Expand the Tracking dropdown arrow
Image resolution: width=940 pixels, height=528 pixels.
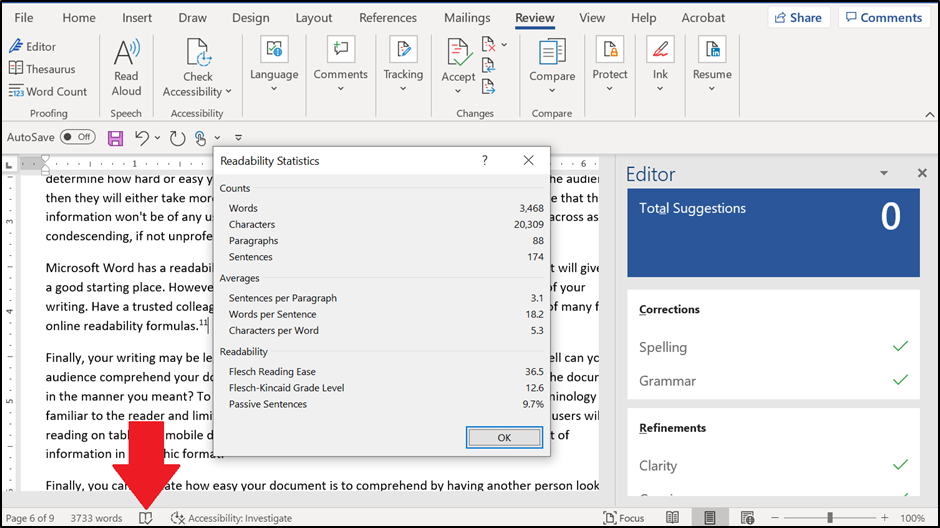[x=403, y=89]
